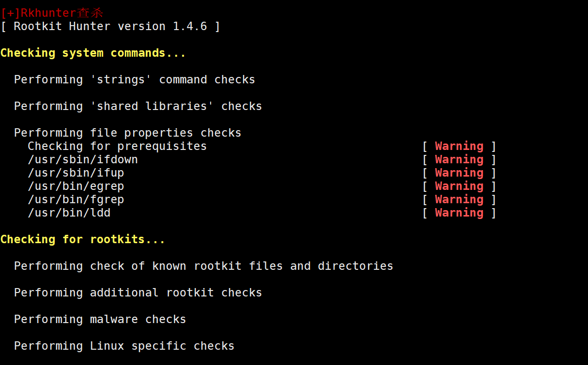
Task: Click 'Performing check of known rootkit files' line
Action: pyautogui.click(x=204, y=266)
